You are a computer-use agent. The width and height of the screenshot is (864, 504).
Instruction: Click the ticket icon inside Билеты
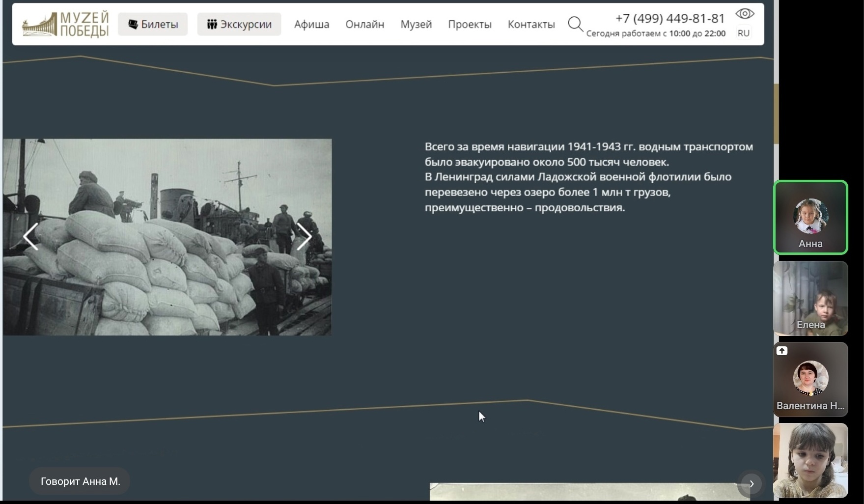click(133, 24)
